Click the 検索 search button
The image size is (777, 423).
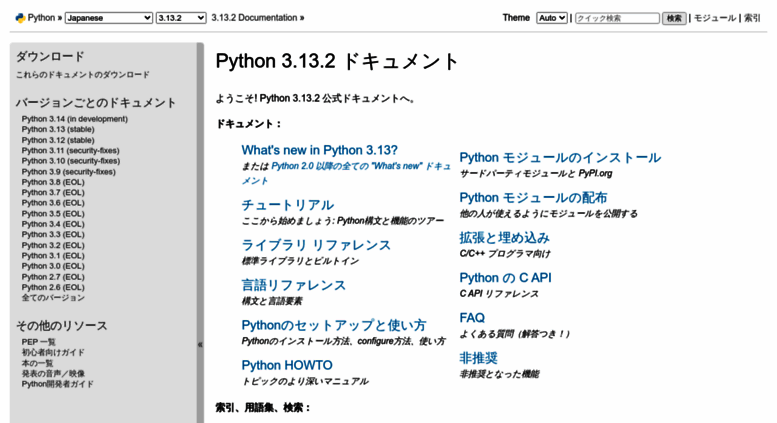(674, 18)
